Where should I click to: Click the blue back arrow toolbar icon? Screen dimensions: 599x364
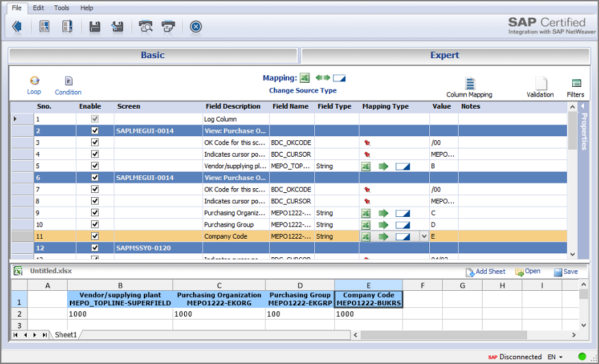pyautogui.click(x=17, y=27)
